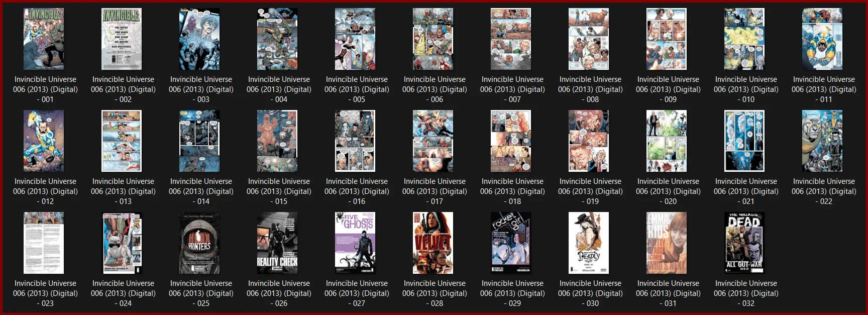Click file name ending in '- 005'
Viewport: 868px width, 315px height.
pos(357,89)
